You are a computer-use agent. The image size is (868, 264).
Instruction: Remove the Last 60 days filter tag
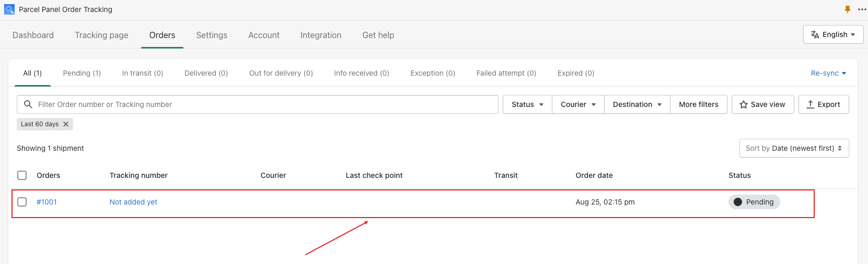pyautogui.click(x=66, y=124)
